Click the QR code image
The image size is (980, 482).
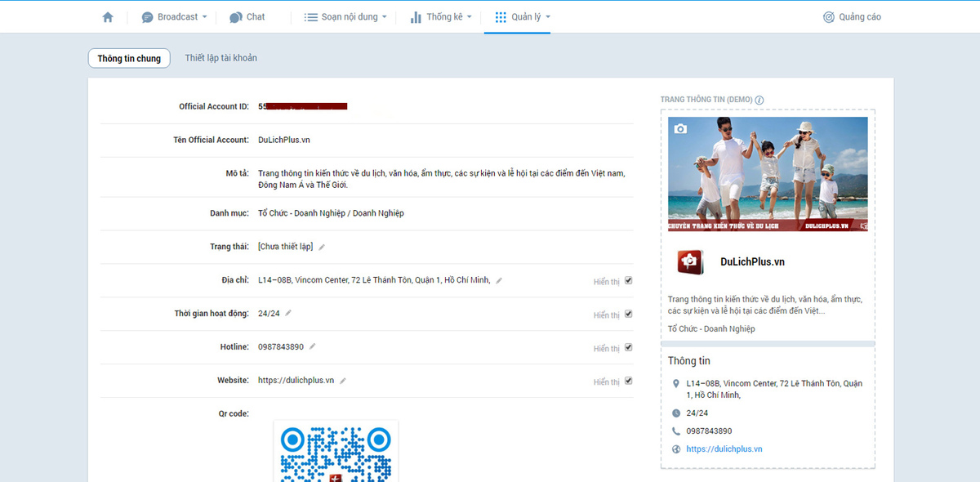[x=336, y=451]
